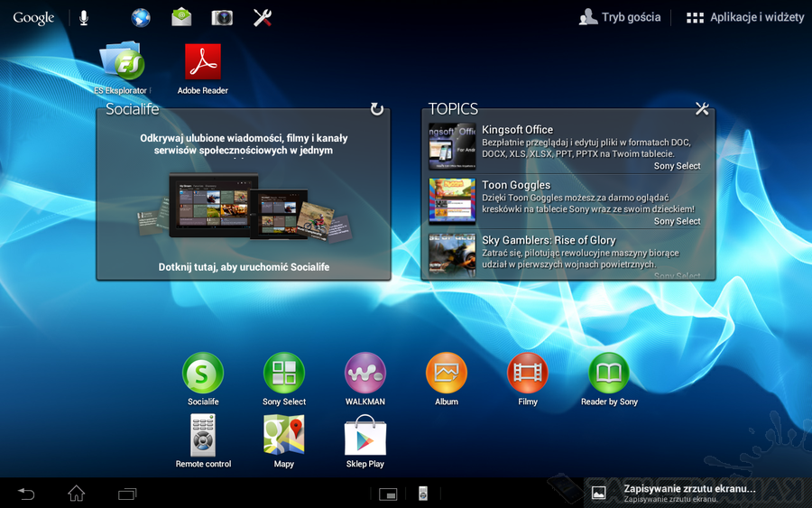Open the Remote control app

(203, 441)
